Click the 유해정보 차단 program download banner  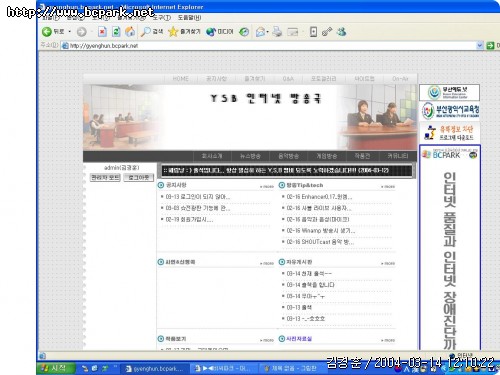point(449,132)
